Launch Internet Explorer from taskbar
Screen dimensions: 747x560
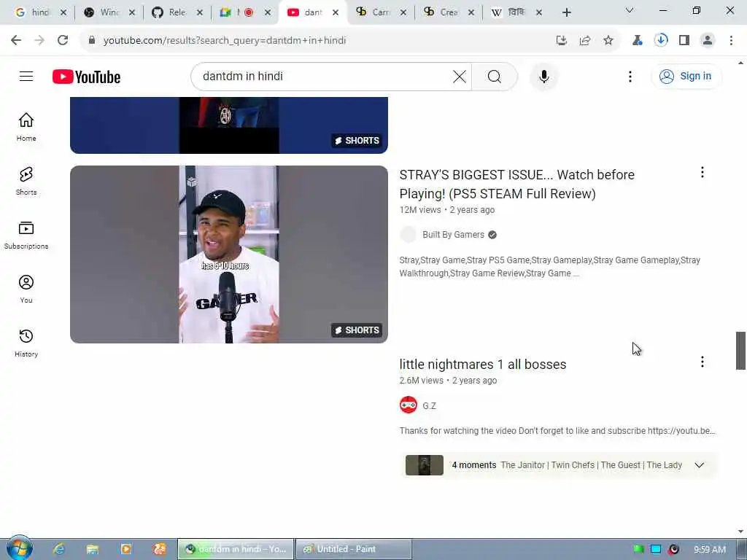[x=59, y=549]
